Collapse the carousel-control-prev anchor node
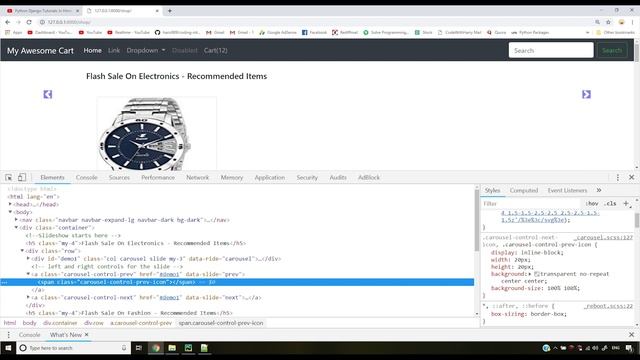Image resolution: width=640 pixels, height=360 pixels. coord(28,274)
